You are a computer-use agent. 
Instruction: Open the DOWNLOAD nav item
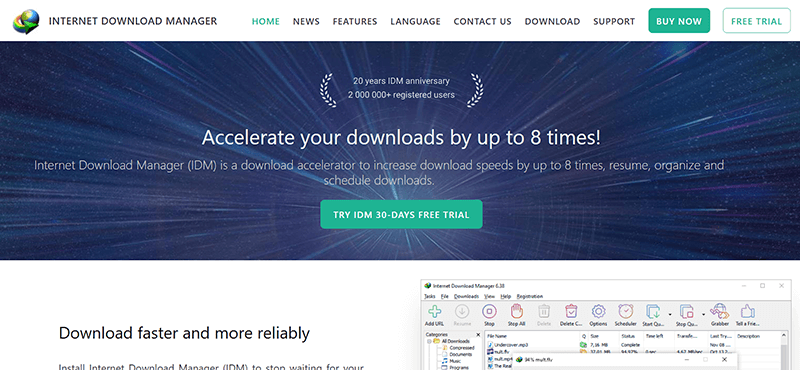coord(553,21)
